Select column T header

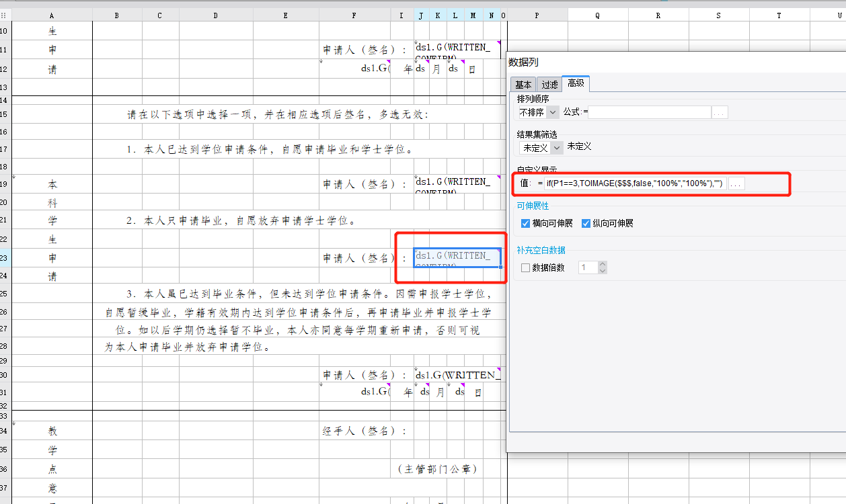[779, 15]
